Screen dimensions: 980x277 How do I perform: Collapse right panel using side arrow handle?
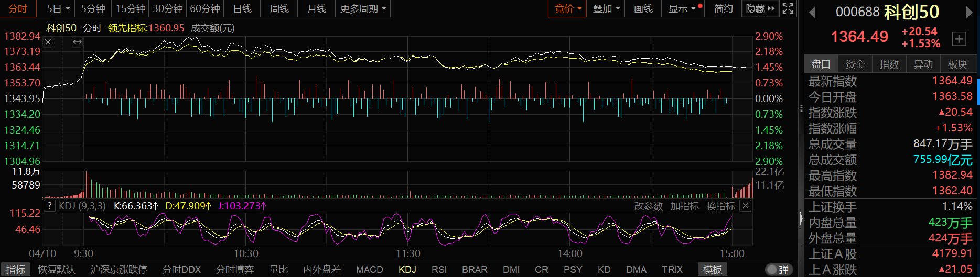pos(801,218)
